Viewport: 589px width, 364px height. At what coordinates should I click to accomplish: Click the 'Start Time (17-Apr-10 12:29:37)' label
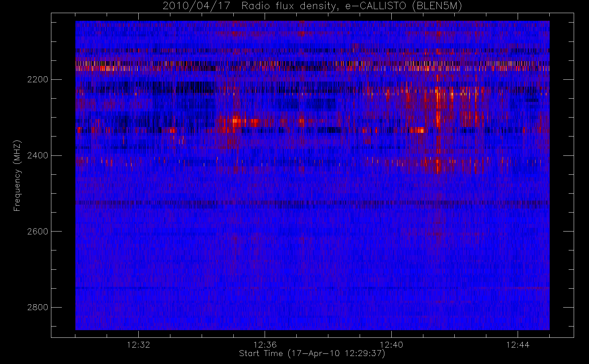[312, 353]
